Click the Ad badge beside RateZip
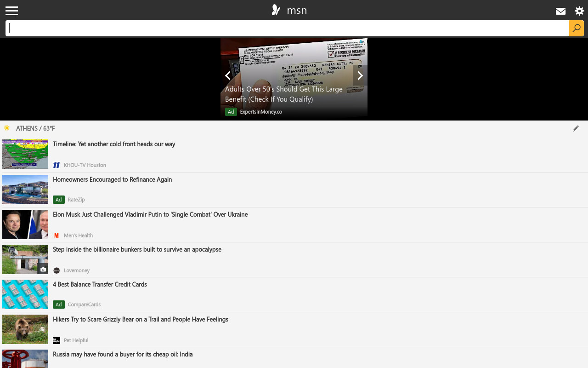This screenshot has height=368, width=588. (x=58, y=200)
